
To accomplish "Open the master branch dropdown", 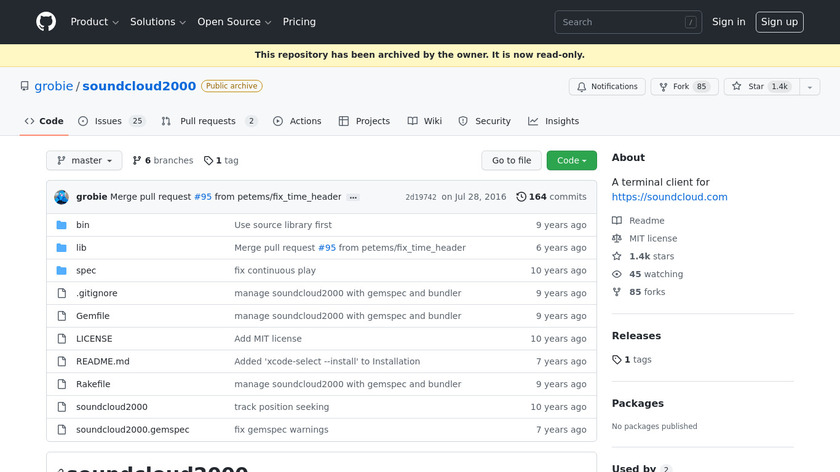I will [84, 160].
